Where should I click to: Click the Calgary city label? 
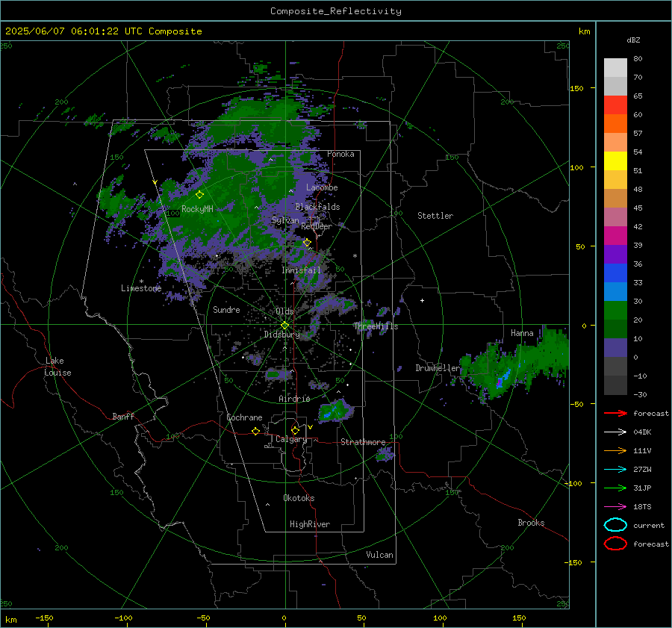pyautogui.click(x=291, y=439)
